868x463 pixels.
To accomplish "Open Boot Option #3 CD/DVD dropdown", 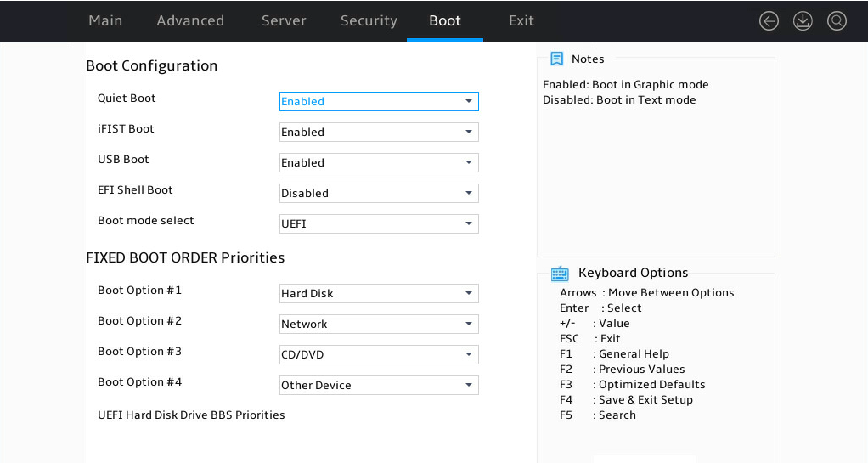I will [x=379, y=354].
